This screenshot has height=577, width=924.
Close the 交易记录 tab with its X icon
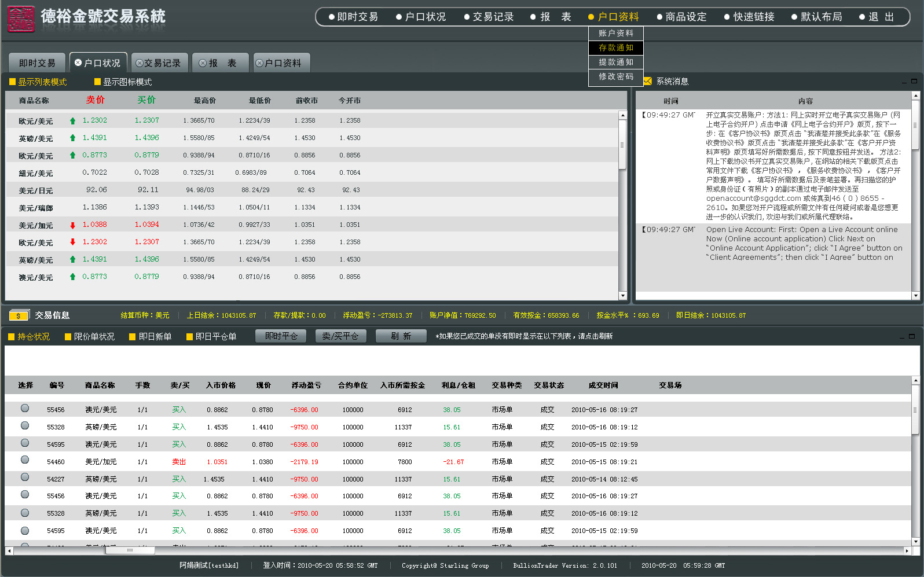pos(140,63)
